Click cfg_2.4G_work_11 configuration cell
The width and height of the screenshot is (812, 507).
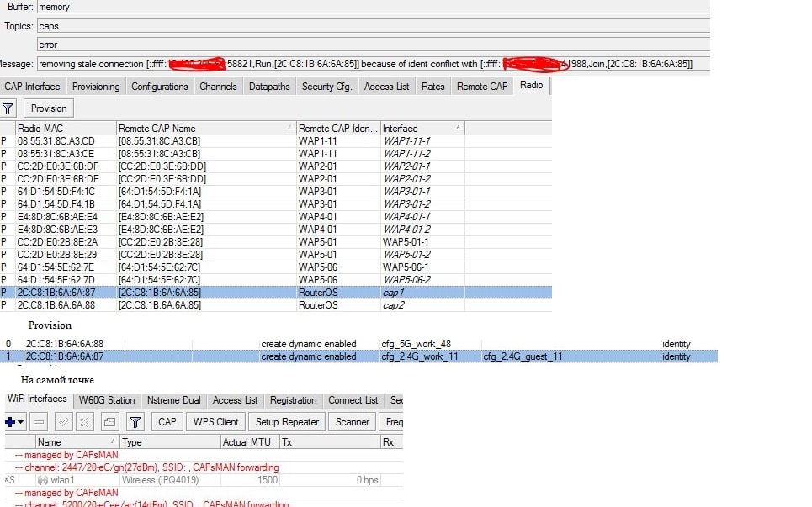(x=420, y=356)
